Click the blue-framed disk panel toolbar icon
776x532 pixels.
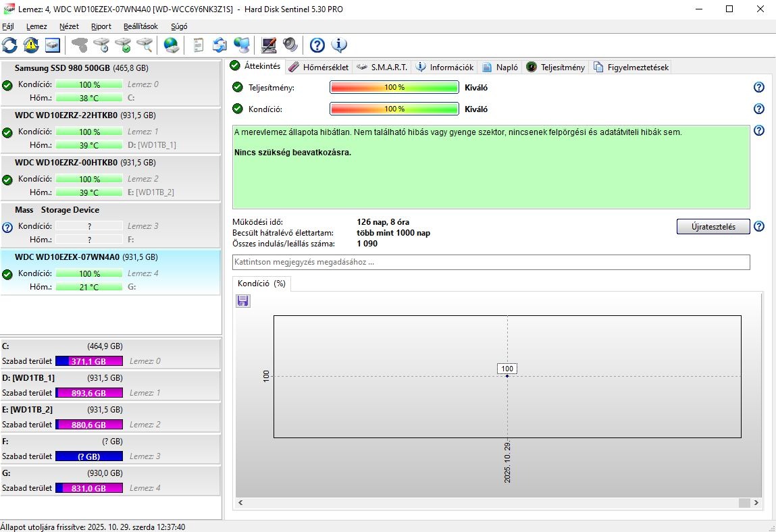(53, 45)
